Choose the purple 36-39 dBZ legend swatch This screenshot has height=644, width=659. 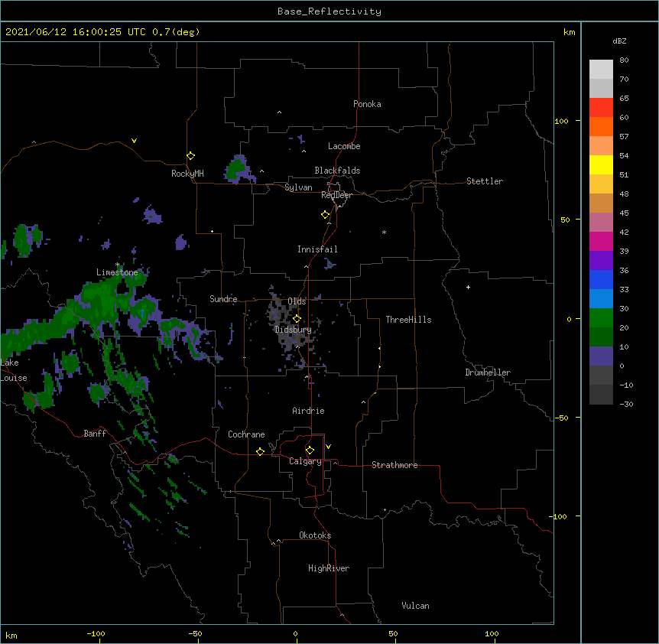click(601, 261)
